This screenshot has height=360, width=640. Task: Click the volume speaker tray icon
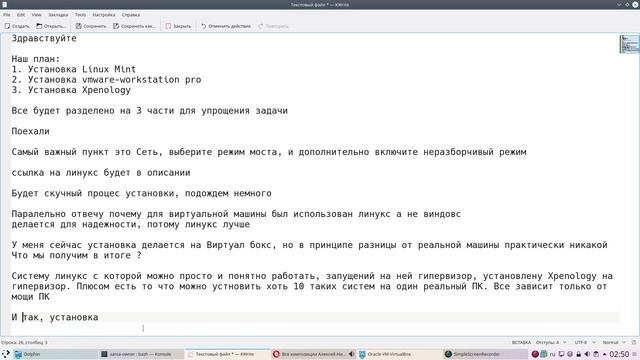(587, 354)
